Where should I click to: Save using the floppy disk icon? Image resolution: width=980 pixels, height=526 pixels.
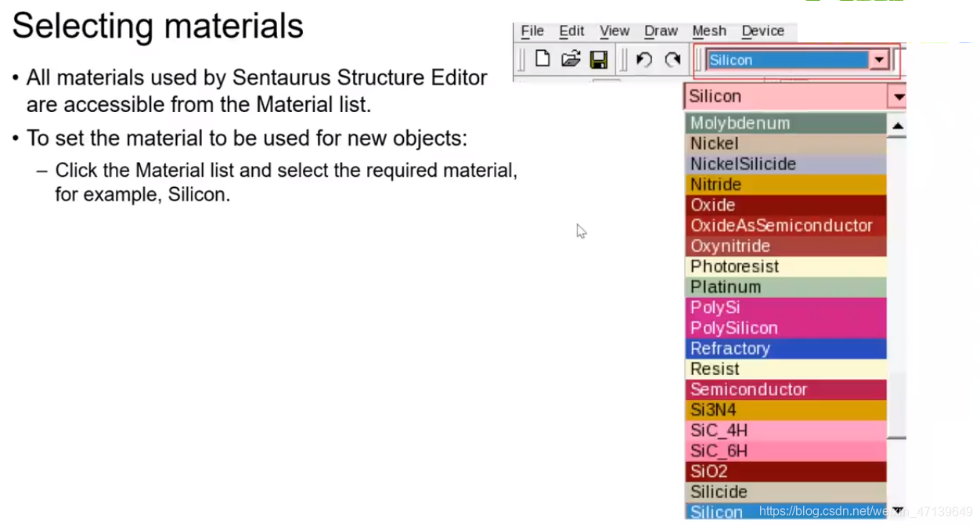click(x=599, y=59)
